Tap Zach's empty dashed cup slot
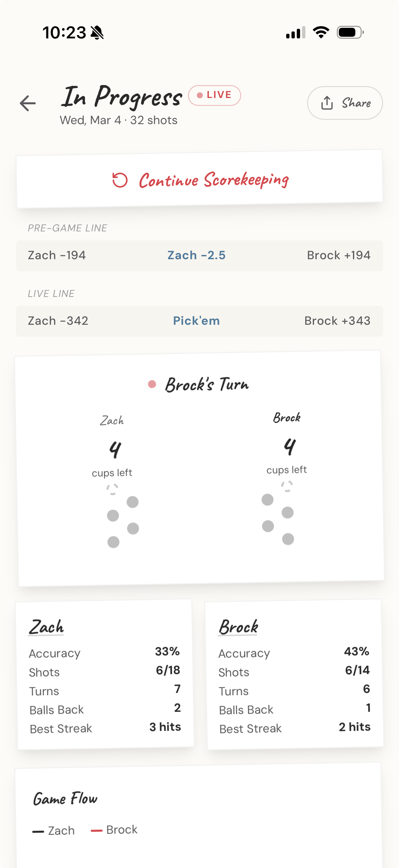Viewport: 399px width, 868px height. pos(112,489)
